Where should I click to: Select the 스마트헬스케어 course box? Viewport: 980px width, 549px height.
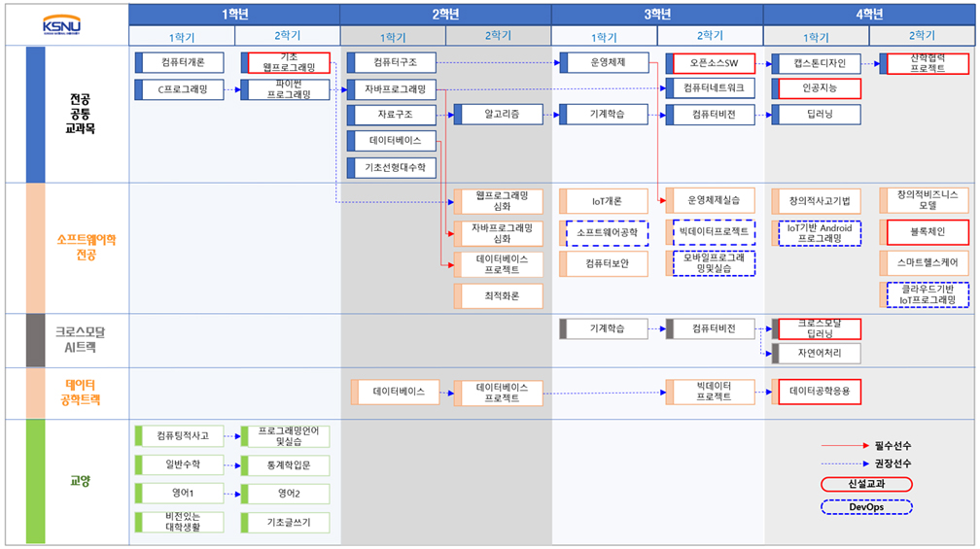coord(924,263)
